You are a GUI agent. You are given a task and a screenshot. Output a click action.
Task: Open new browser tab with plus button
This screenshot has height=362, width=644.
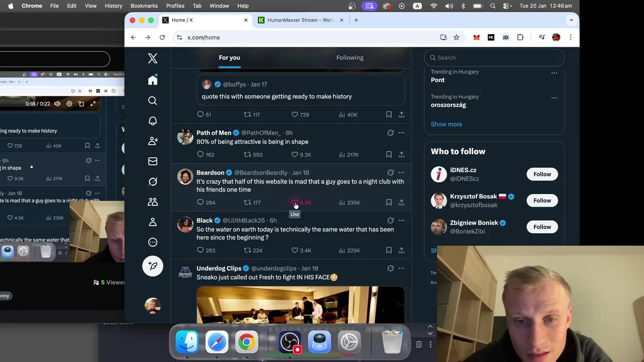tap(356, 20)
